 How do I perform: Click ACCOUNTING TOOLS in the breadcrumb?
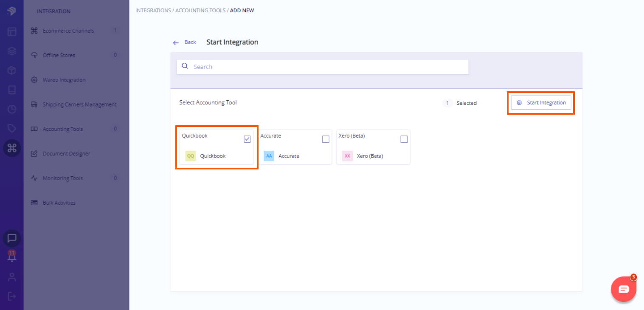click(x=200, y=10)
